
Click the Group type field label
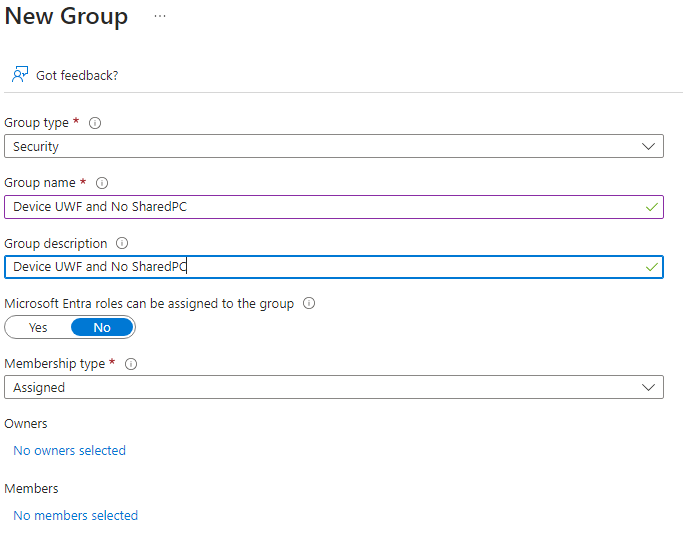pyautogui.click(x=37, y=123)
